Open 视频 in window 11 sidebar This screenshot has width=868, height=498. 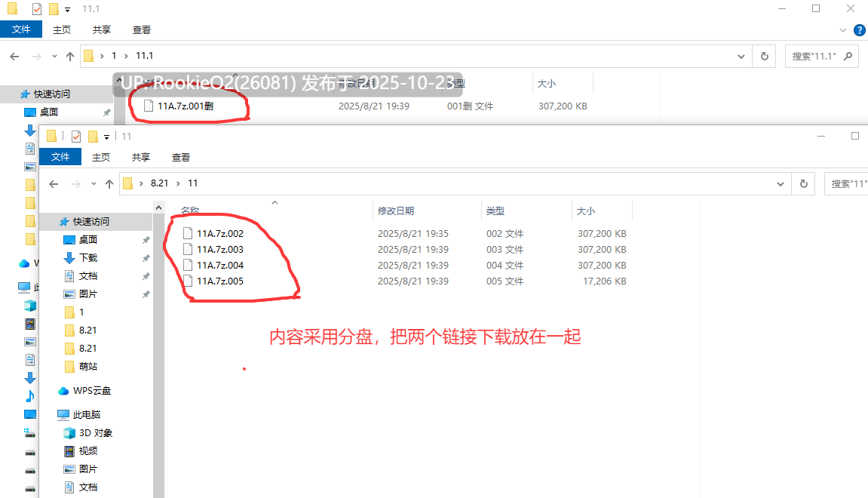pyautogui.click(x=88, y=451)
